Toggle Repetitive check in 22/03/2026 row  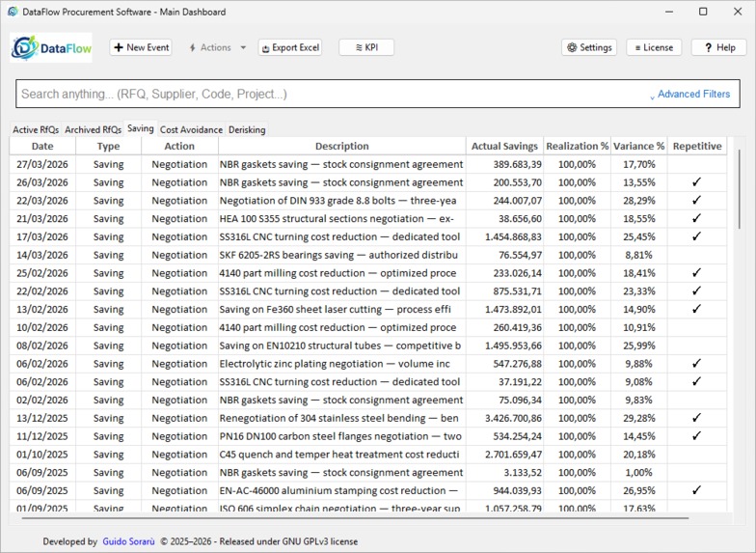pyautogui.click(x=696, y=201)
